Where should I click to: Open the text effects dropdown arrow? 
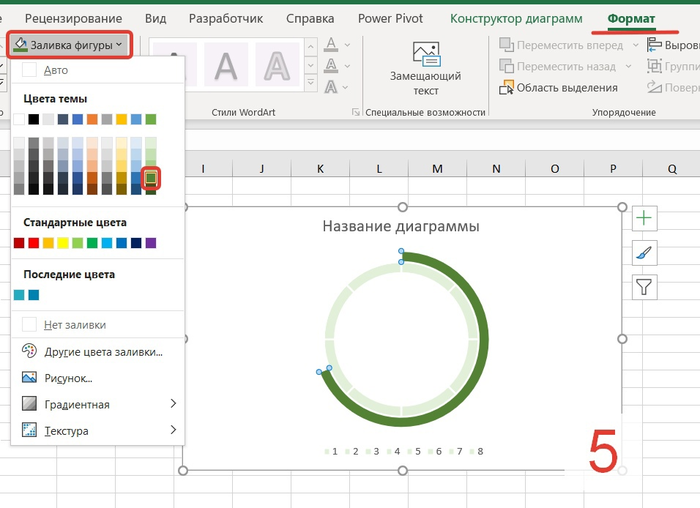coord(347,87)
